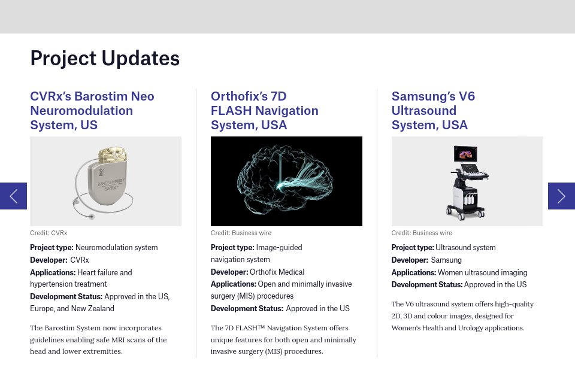View the glowing brain navigation image
575x392 pixels.
(286, 181)
